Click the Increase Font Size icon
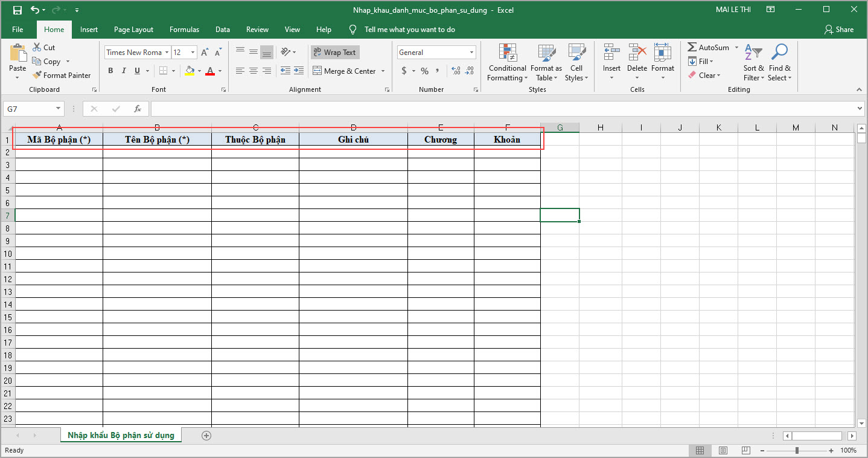The width and height of the screenshot is (868, 458). [205, 53]
